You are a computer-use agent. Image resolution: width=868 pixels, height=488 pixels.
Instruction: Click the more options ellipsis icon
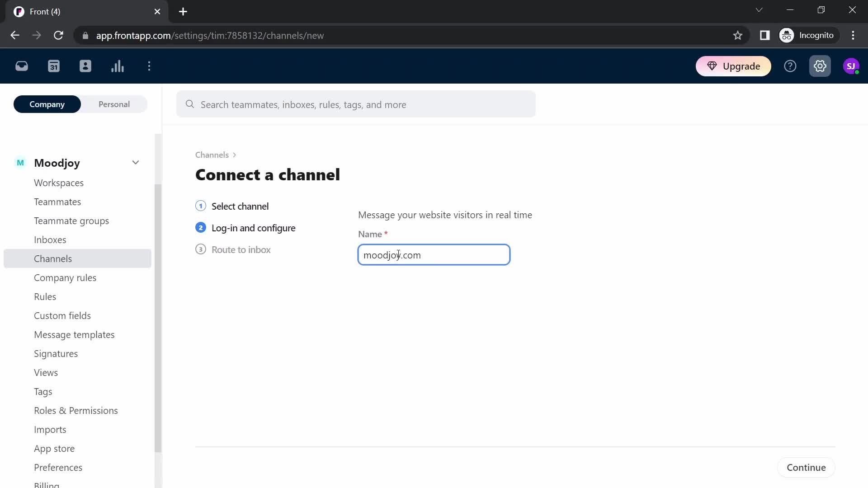point(150,66)
